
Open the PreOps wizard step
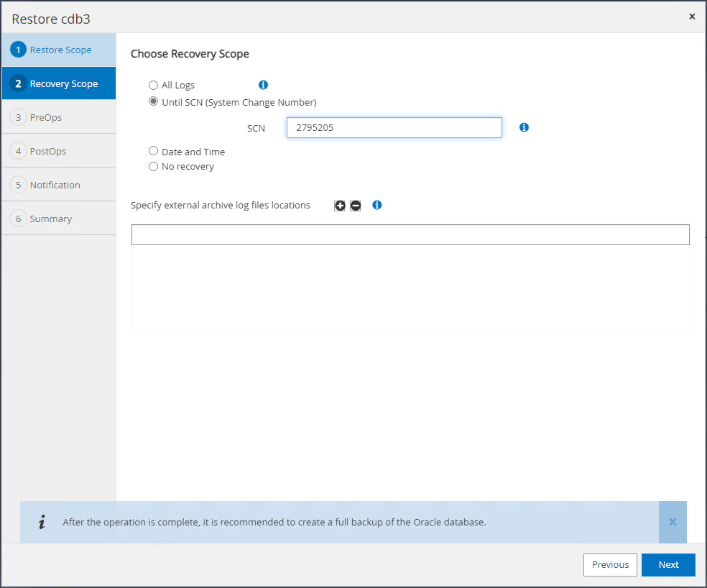pyautogui.click(x=45, y=117)
